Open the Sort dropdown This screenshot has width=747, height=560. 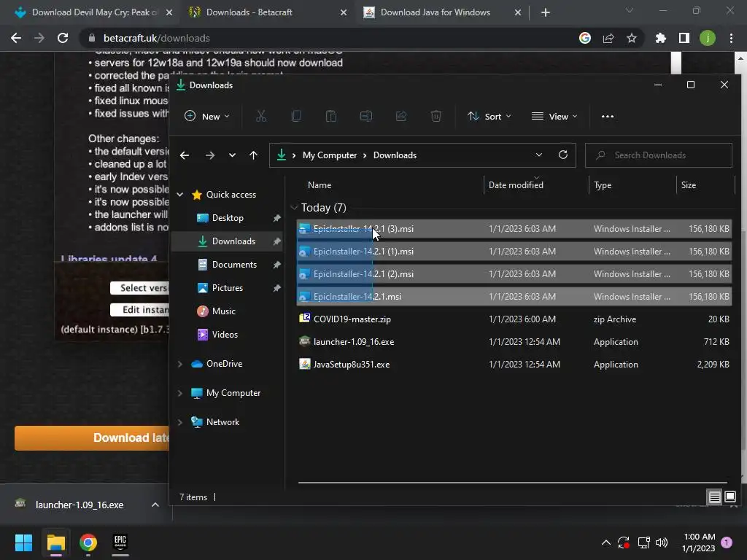[x=489, y=116]
